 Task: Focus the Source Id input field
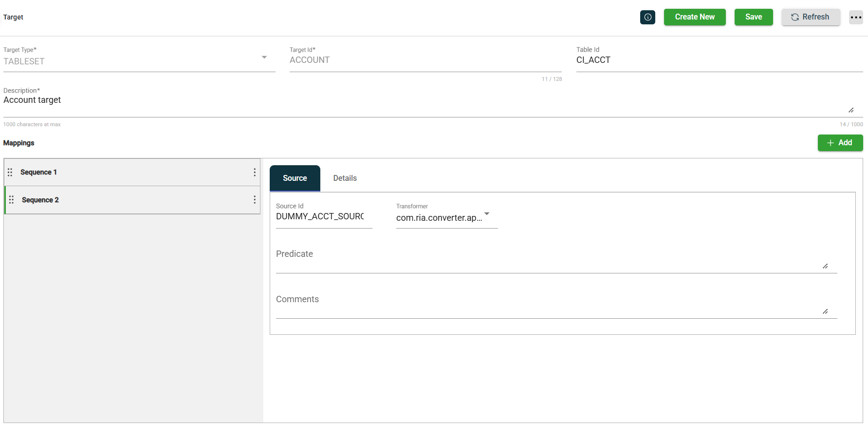tap(323, 216)
